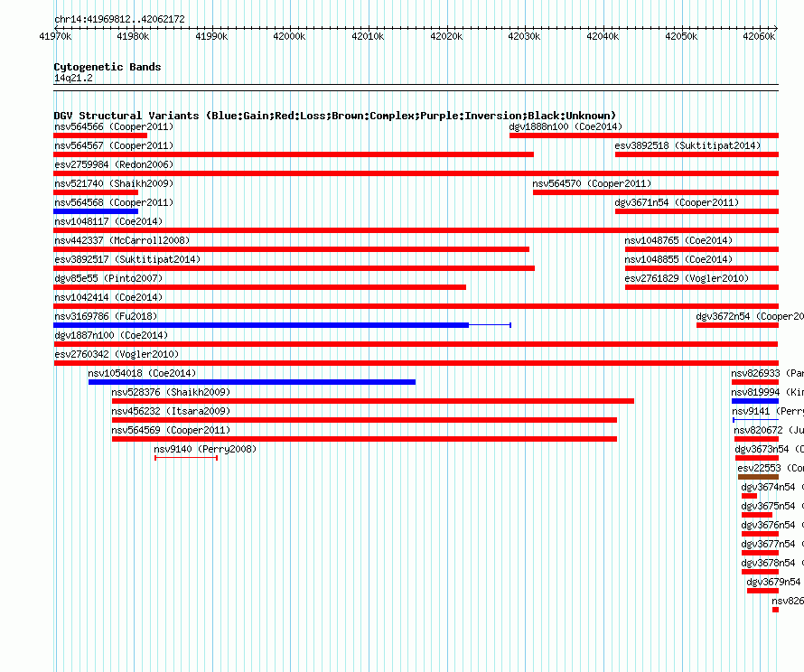Image resolution: width=804 pixels, height=672 pixels.
Task: Open dgv3672n54 variant label
Action: click(750, 316)
